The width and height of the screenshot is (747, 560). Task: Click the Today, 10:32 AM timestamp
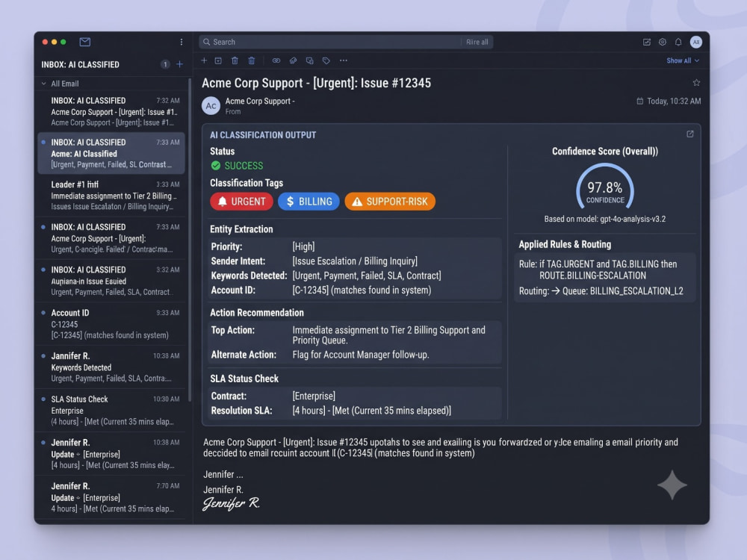(x=674, y=101)
